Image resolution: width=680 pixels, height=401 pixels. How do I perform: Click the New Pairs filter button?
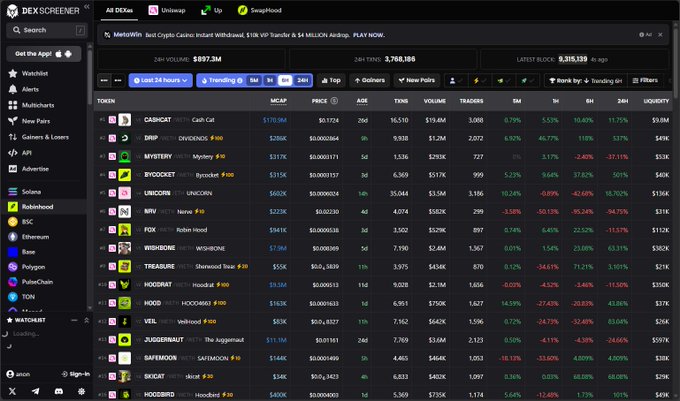pos(416,80)
